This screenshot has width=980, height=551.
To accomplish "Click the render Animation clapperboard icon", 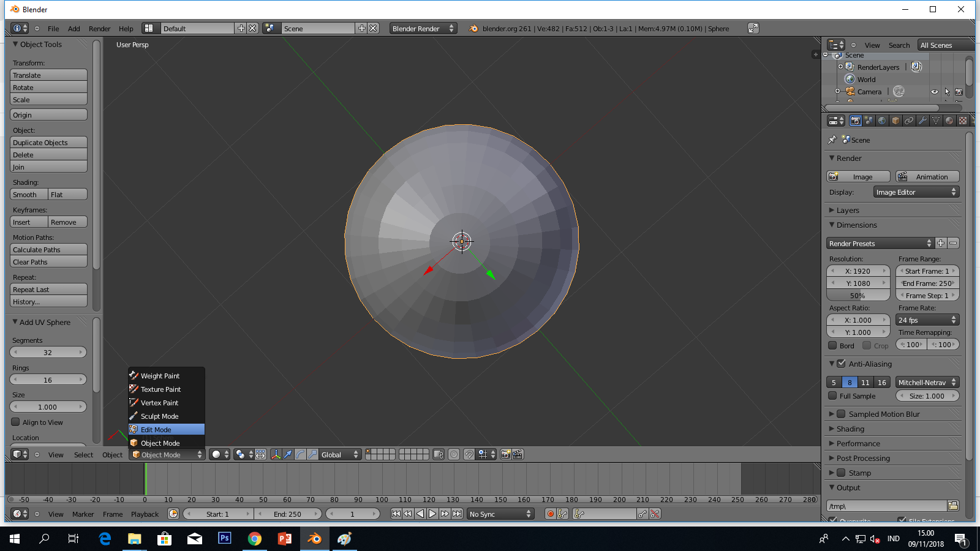I will [927, 176].
